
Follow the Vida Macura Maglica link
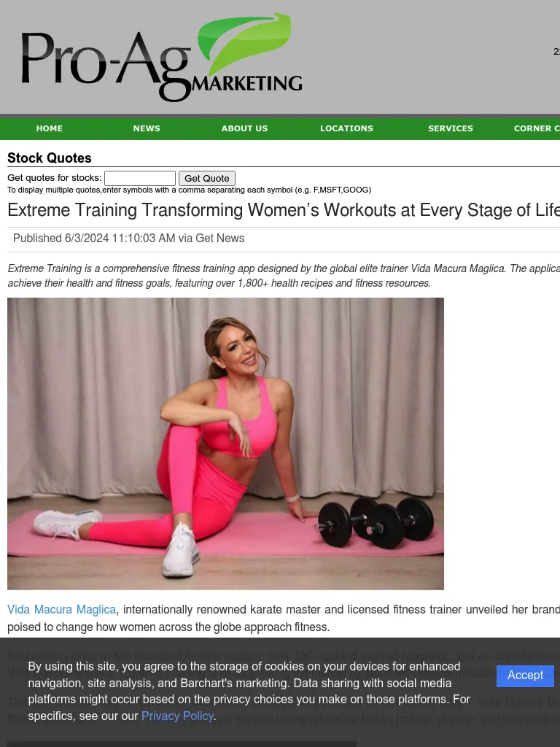point(61,610)
